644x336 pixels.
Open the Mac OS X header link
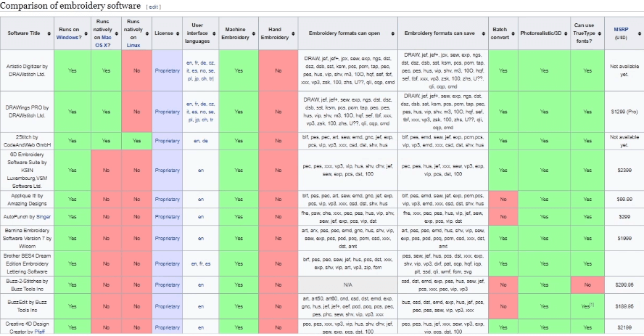coord(103,41)
